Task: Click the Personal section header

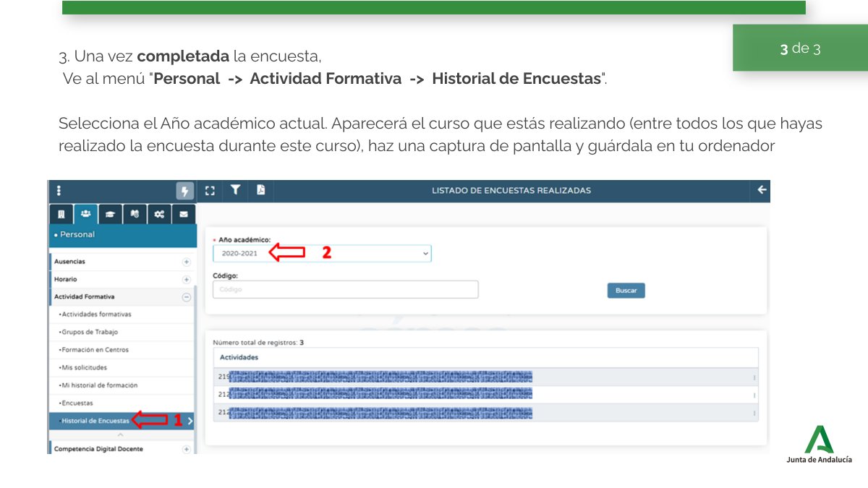Action: coord(123,236)
